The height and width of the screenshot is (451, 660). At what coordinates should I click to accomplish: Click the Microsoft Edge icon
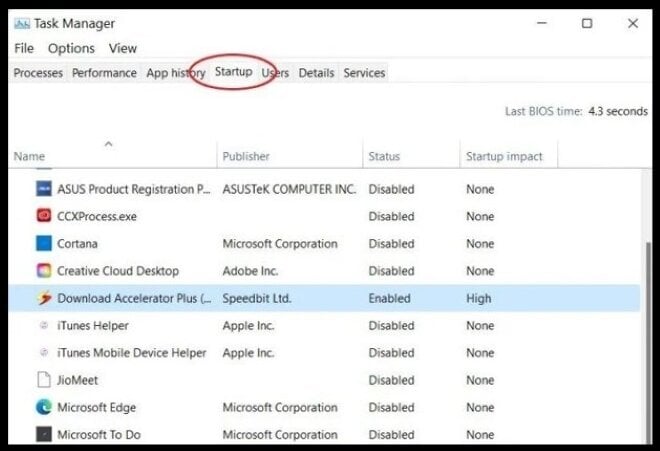[x=44, y=407]
